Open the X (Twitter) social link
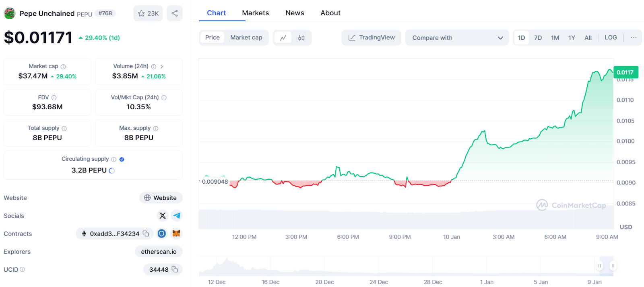The width and height of the screenshot is (644, 287). [x=163, y=216]
